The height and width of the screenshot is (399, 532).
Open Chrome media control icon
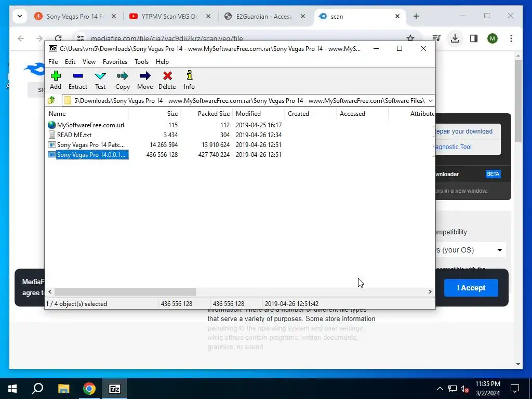point(436,38)
